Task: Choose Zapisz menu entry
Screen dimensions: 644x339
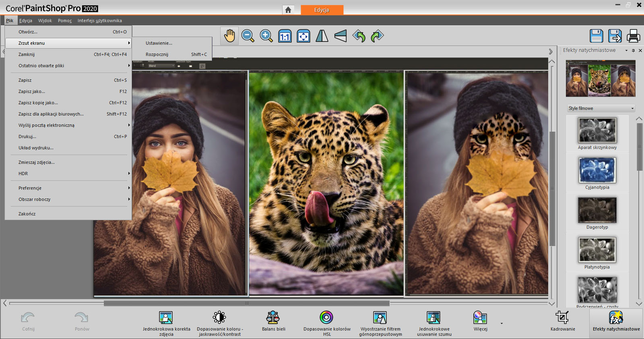Action: tap(69, 80)
